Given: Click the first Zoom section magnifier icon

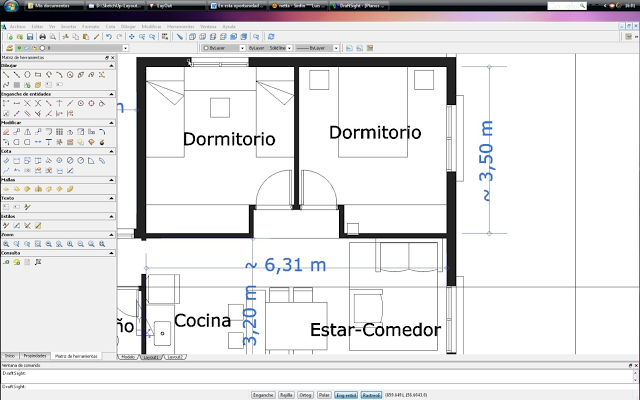Looking at the screenshot, I should pyautogui.click(x=6, y=244).
